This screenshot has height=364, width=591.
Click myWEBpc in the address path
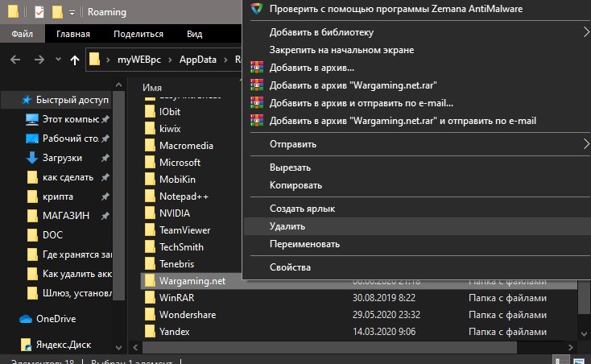click(139, 60)
